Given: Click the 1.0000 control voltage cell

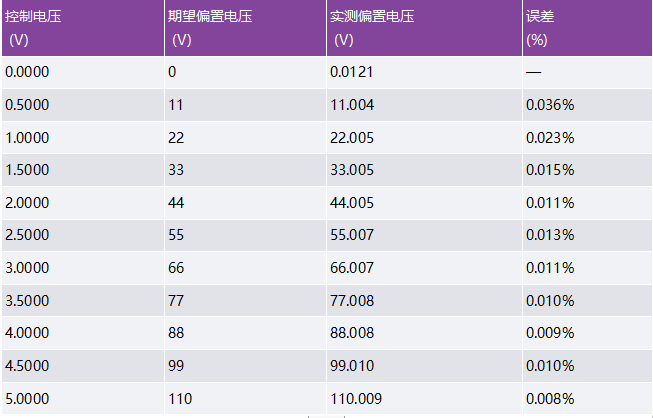Looking at the screenshot, I should [x=27, y=137].
